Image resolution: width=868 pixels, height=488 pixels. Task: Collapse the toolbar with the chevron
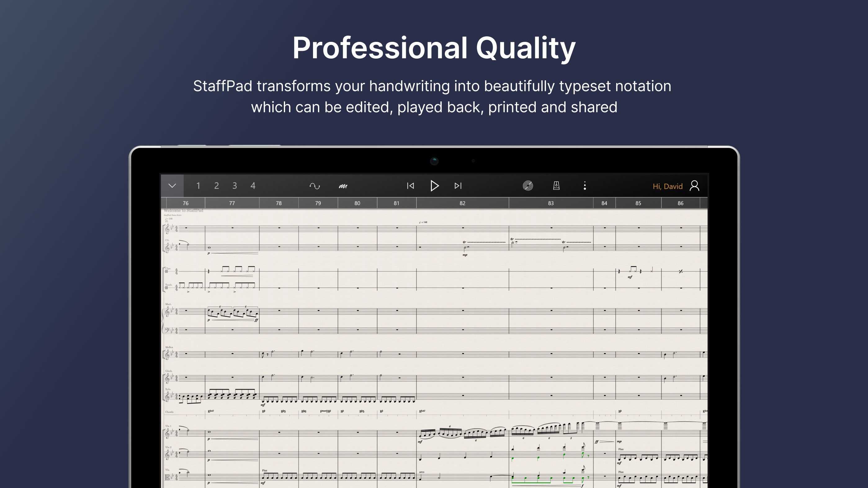(172, 186)
